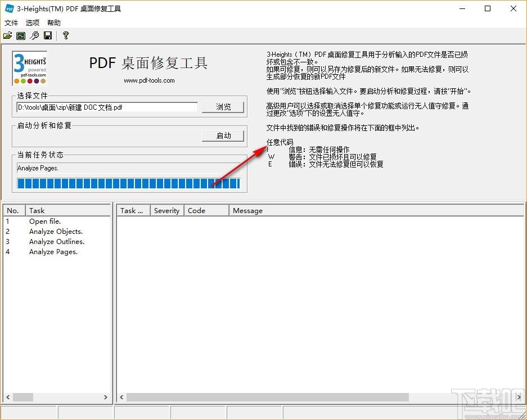Click the message list left scroll arrow
The height and width of the screenshot is (420, 527).
[x=121, y=397]
